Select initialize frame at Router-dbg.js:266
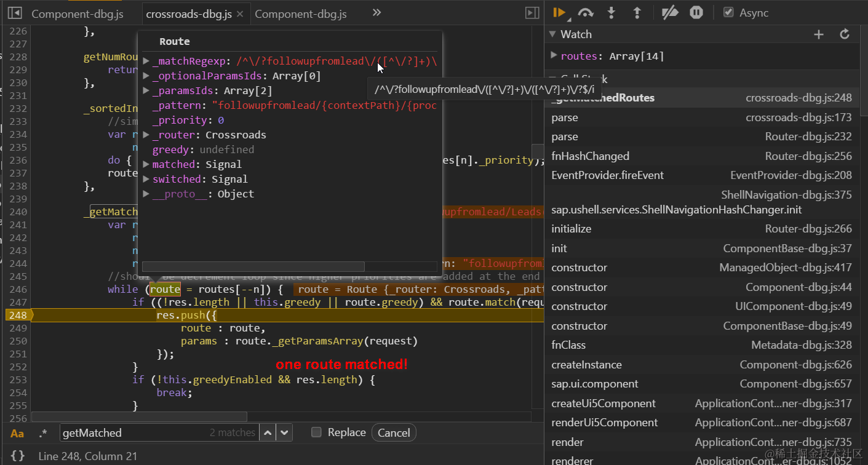The image size is (868, 465). click(702, 229)
